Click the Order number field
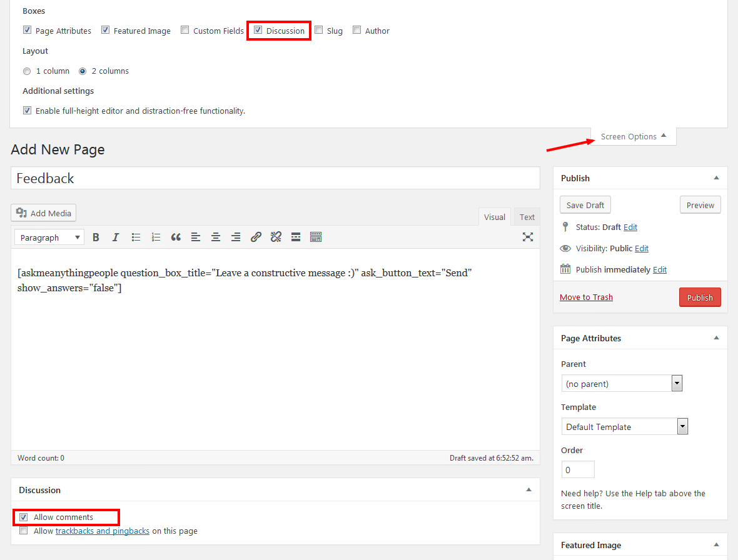The image size is (738, 560). [578, 470]
